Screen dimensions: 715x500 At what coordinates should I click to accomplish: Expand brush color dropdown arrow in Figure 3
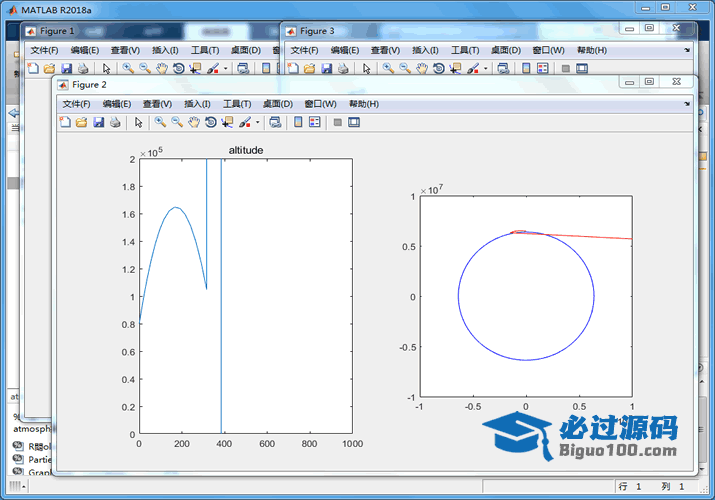pos(485,68)
